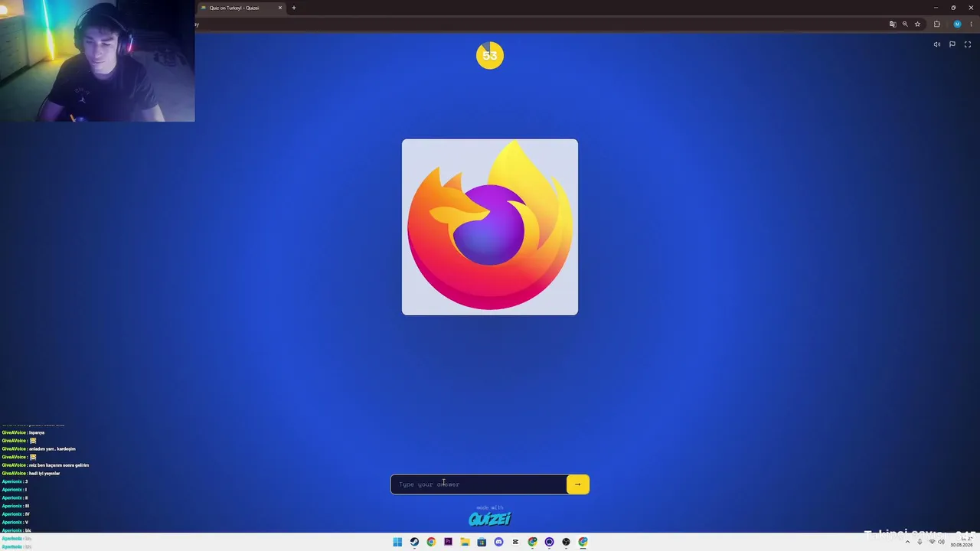This screenshot has width=980, height=551.
Task: Click the microphone icon in system tray
Action: (x=920, y=542)
